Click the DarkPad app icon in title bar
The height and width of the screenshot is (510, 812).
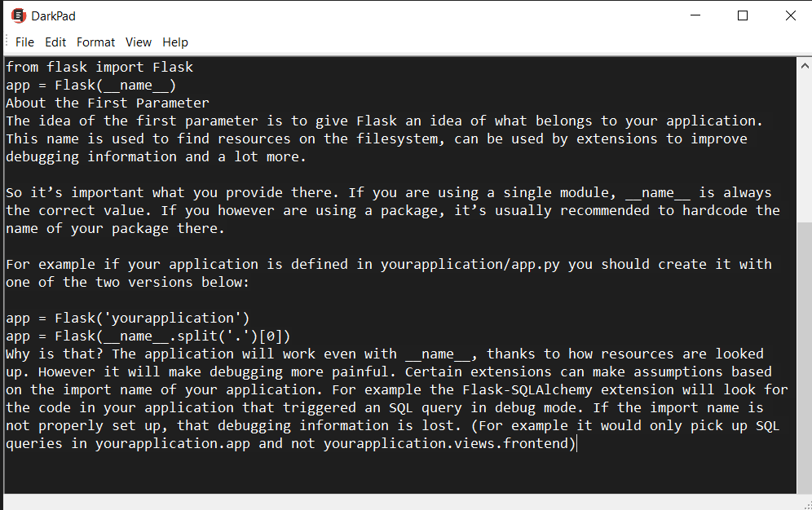(19, 16)
